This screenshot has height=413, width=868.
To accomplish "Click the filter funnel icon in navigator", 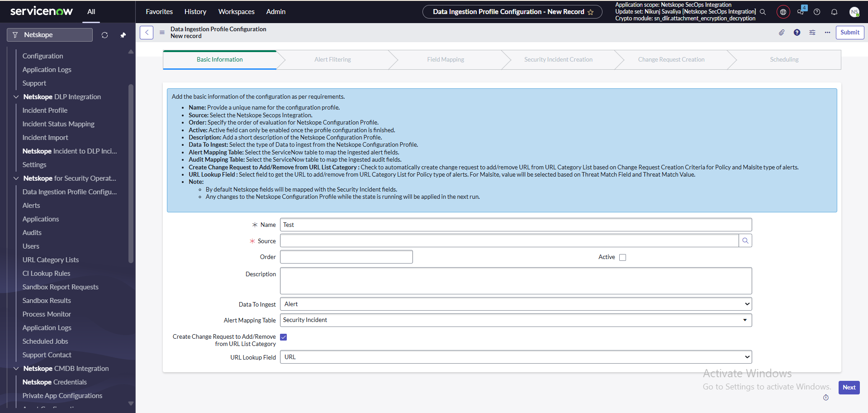I will 15,35.
